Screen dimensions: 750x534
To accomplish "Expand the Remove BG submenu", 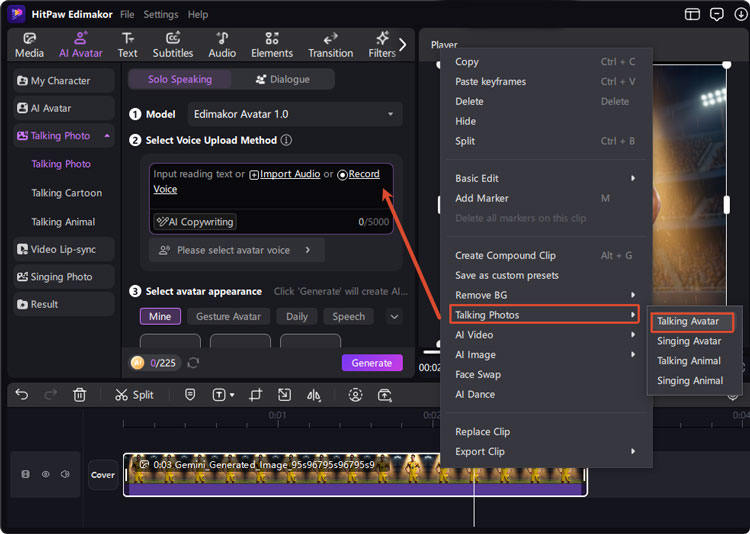I will [545, 295].
